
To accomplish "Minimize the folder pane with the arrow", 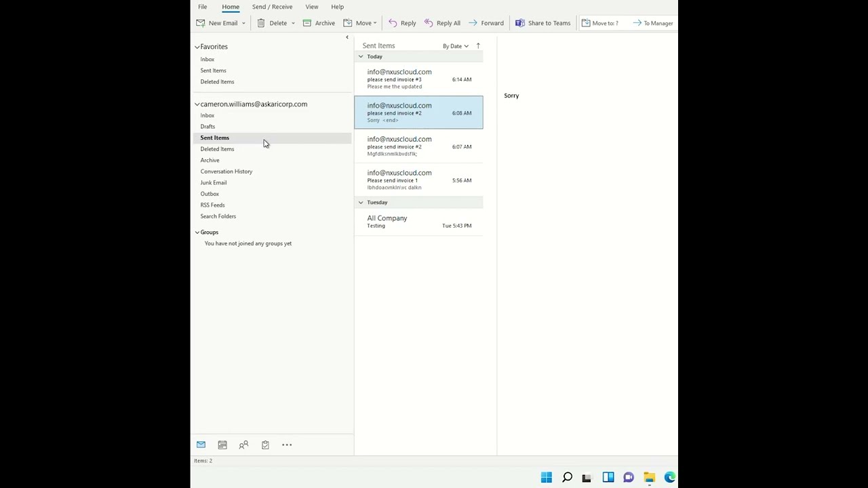I will (x=347, y=37).
